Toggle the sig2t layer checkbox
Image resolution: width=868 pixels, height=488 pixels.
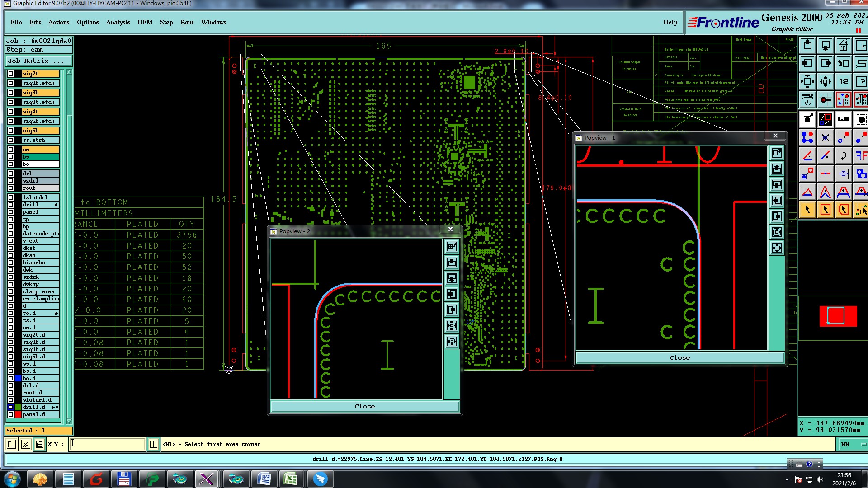click(x=11, y=74)
